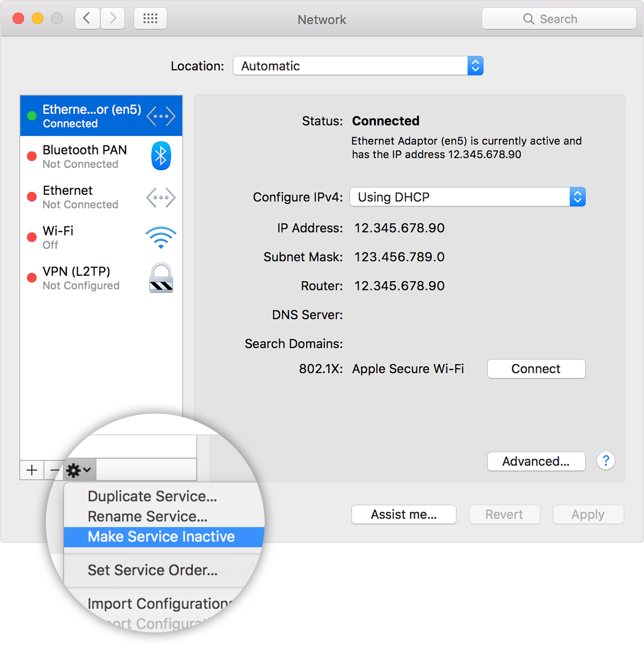The width and height of the screenshot is (644, 645).
Task: Select the VPN (L2TP) service row
Action: click(x=101, y=278)
